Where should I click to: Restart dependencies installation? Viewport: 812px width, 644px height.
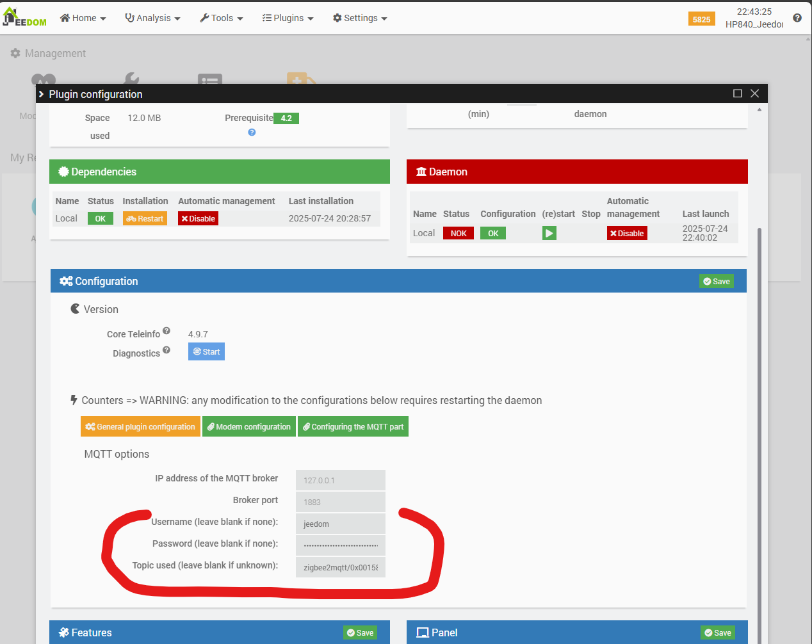point(145,219)
